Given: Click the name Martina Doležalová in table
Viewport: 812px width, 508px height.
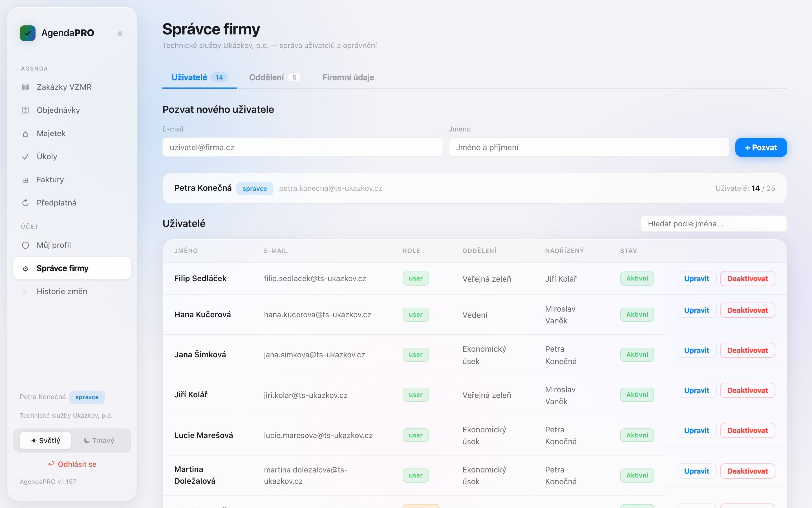Looking at the screenshot, I should coord(195,475).
